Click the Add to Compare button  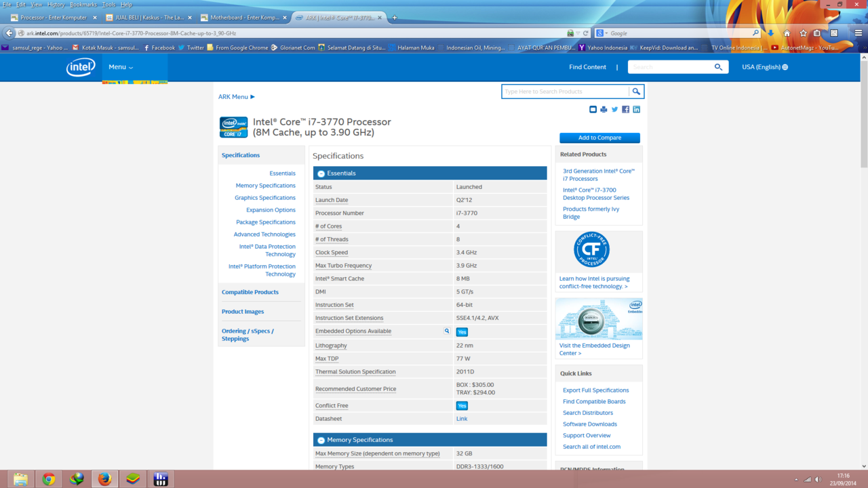pyautogui.click(x=599, y=138)
